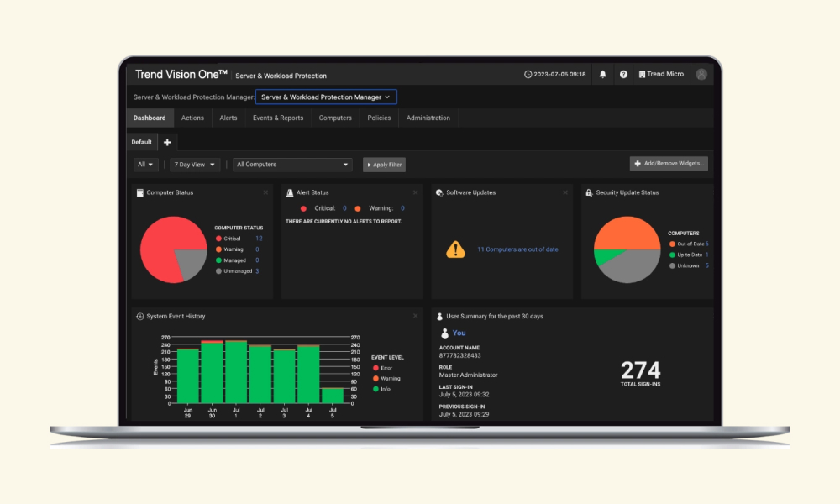Image resolution: width=840 pixels, height=504 pixels.
Task: Click the green Managed legend swatch
Action: point(218,260)
